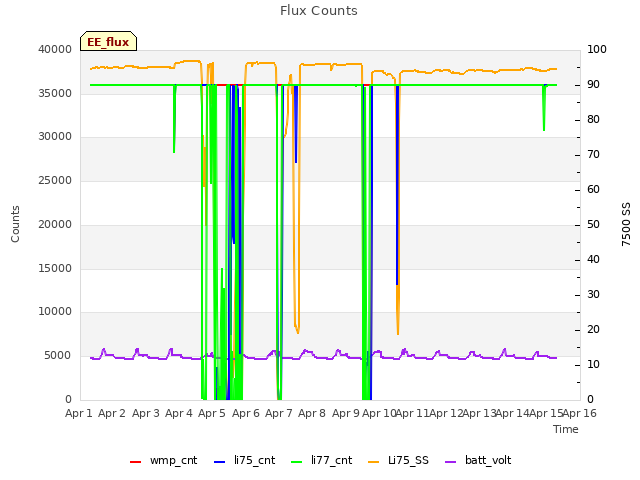Viewport: 640px width, 480px height.
Task: Click the 40 right axis tick value
Action: click(593, 260)
